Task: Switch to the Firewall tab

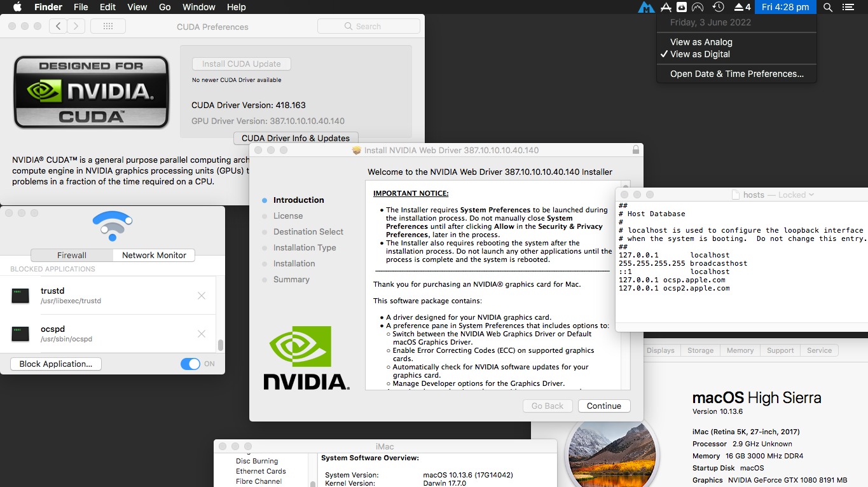Action: coord(72,255)
